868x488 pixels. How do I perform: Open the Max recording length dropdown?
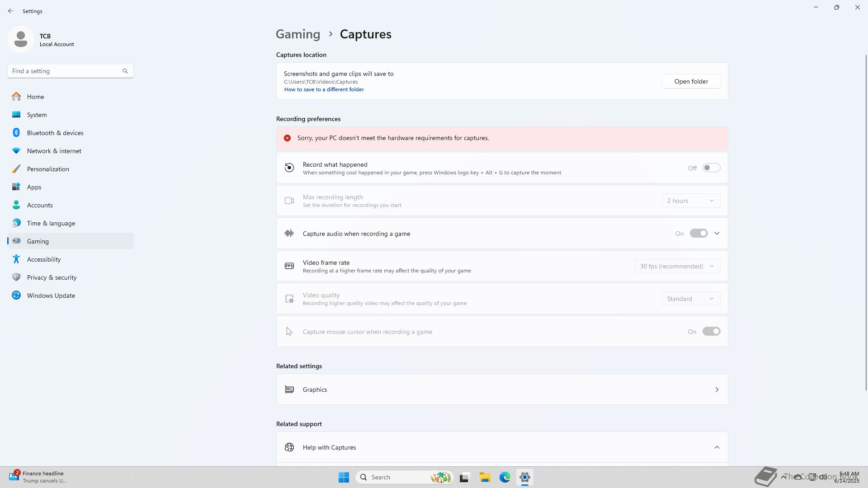click(691, 201)
